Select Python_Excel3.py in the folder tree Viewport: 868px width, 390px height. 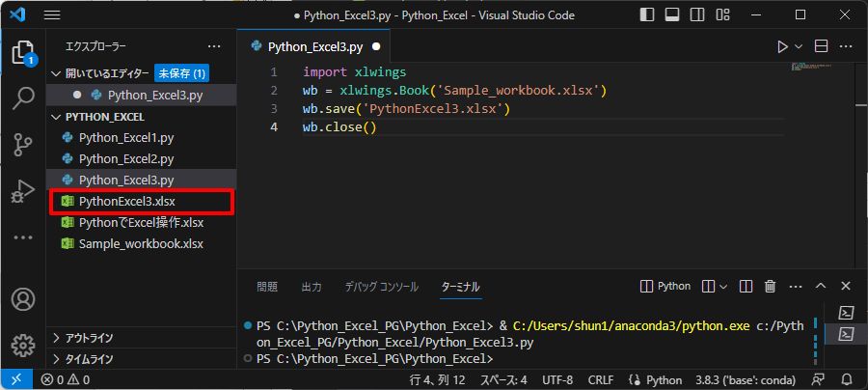click(x=141, y=181)
